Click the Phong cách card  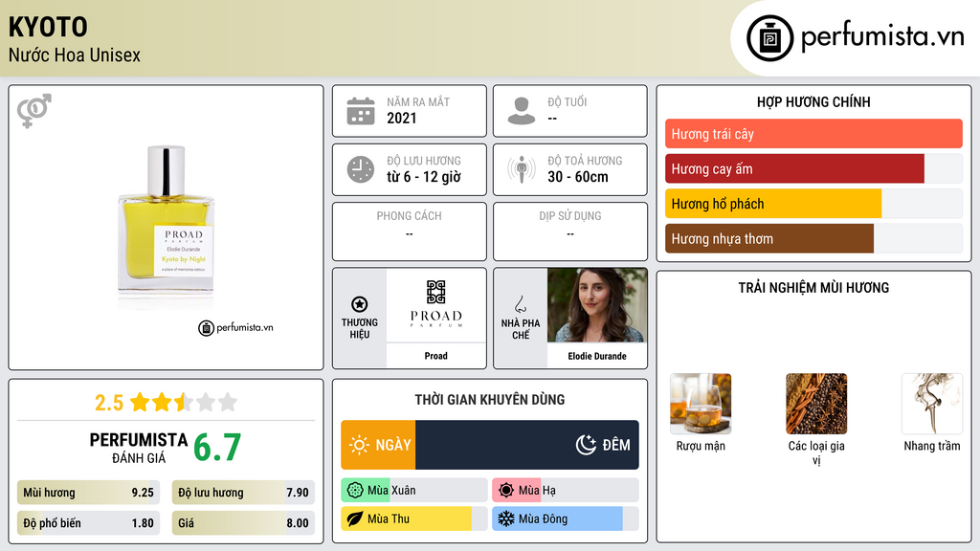coord(410,231)
